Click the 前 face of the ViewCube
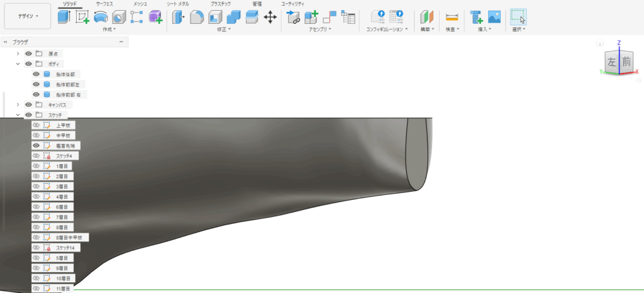Screen dimensions: 644x293 point(626,62)
